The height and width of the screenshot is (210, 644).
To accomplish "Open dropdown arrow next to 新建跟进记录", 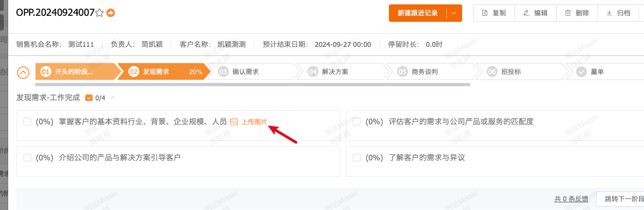I will point(454,13).
